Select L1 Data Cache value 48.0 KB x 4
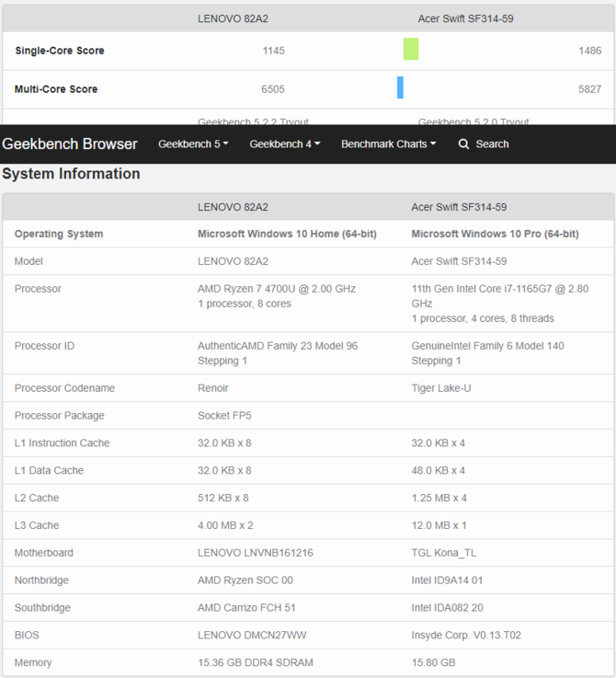The height and width of the screenshot is (678, 616). 438,470
